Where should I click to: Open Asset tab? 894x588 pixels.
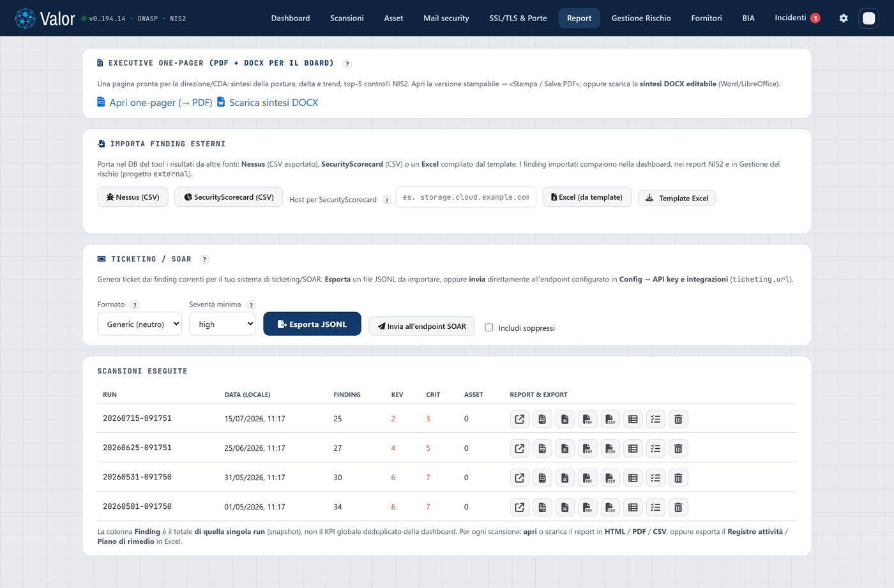(393, 19)
